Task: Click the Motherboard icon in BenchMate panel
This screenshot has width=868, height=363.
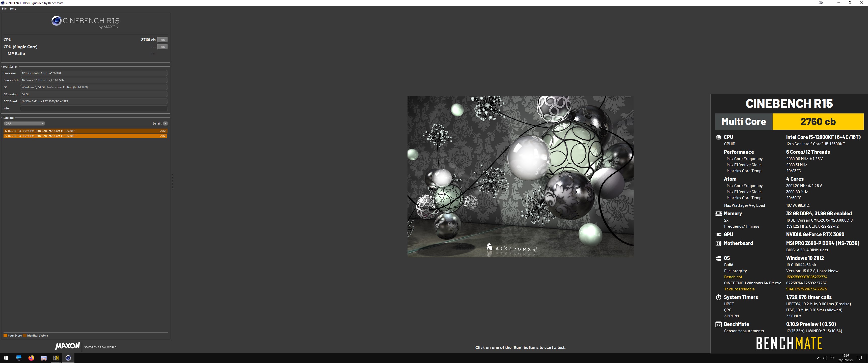Action: click(x=718, y=244)
